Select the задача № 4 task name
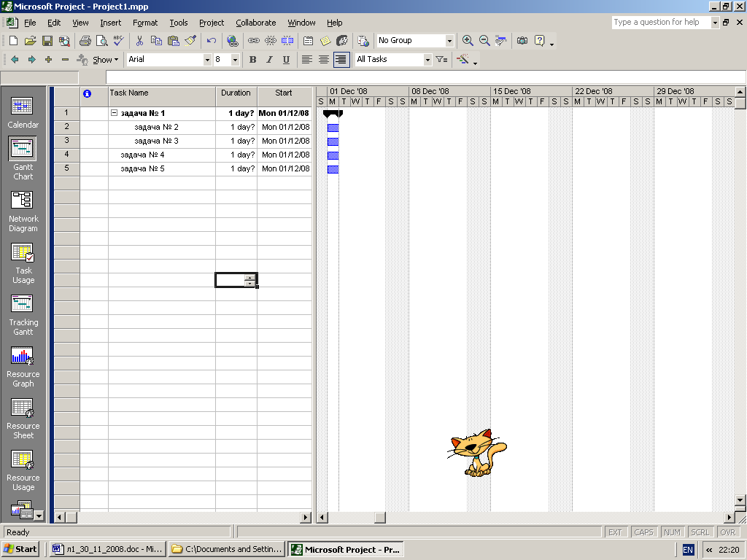 point(142,155)
